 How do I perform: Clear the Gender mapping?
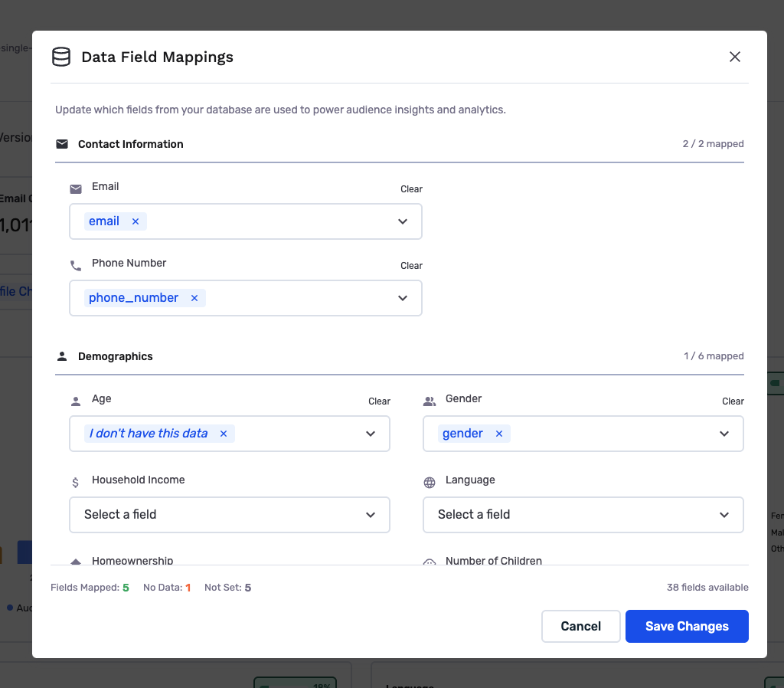pyautogui.click(x=733, y=401)
